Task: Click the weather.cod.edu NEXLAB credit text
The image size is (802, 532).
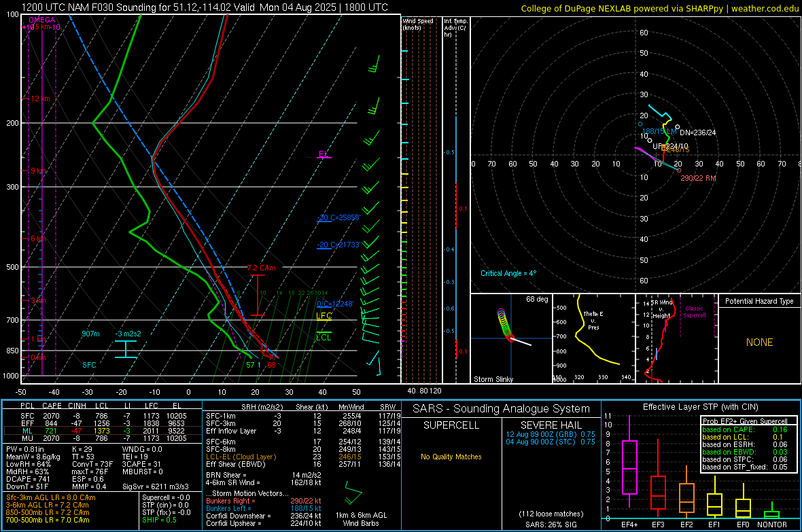Action: [660, 8]
